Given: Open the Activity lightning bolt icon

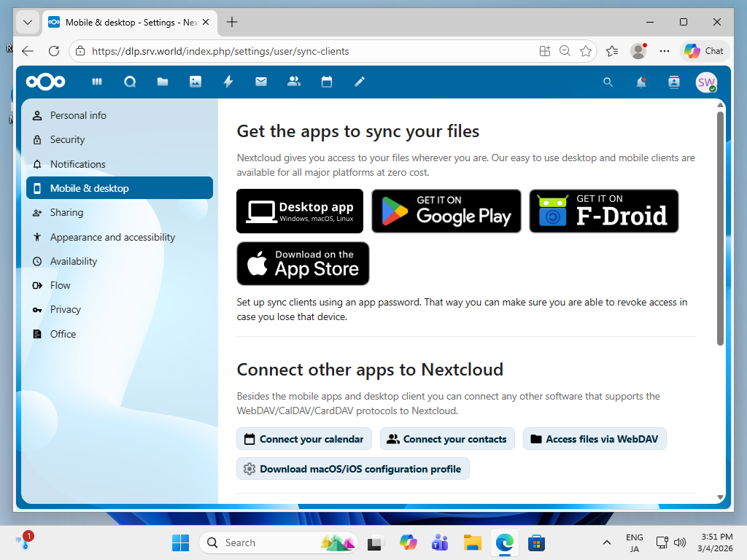Looking at the screenshot, I should [228, 82].
